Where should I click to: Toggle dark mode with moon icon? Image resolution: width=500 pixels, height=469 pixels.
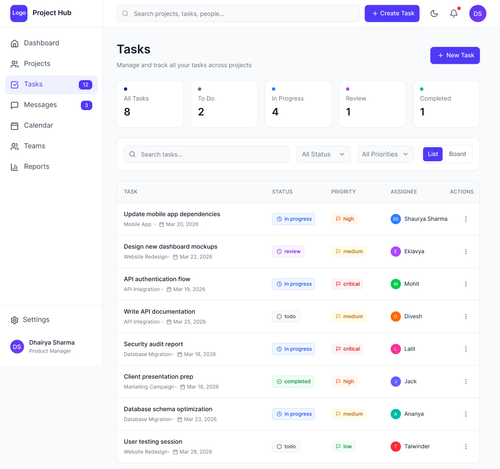[434, 13]
